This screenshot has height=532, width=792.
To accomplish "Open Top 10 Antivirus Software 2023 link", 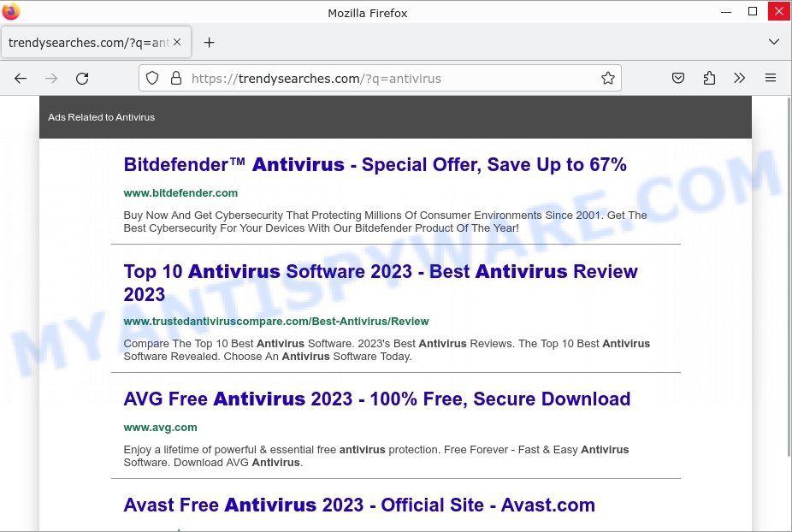I will (381, 283).
